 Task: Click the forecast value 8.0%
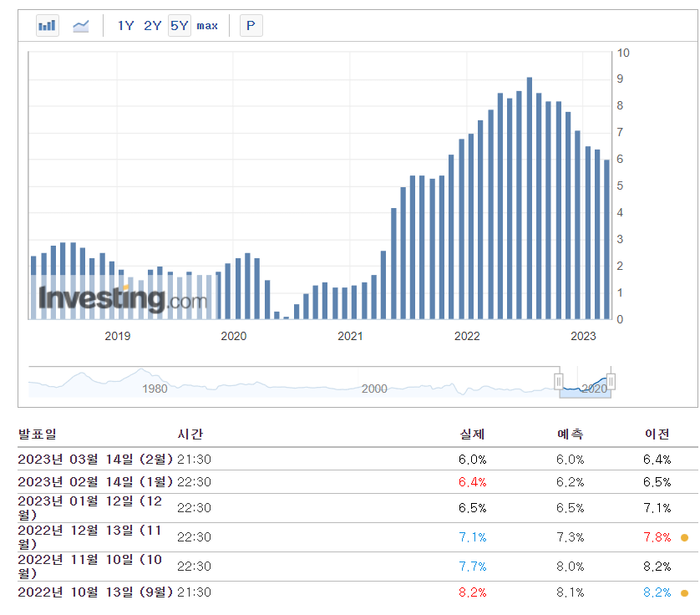[570, 567]
